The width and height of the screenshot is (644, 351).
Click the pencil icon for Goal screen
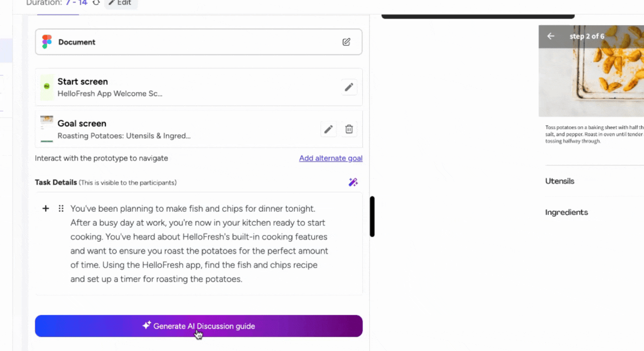coord(328,129)
